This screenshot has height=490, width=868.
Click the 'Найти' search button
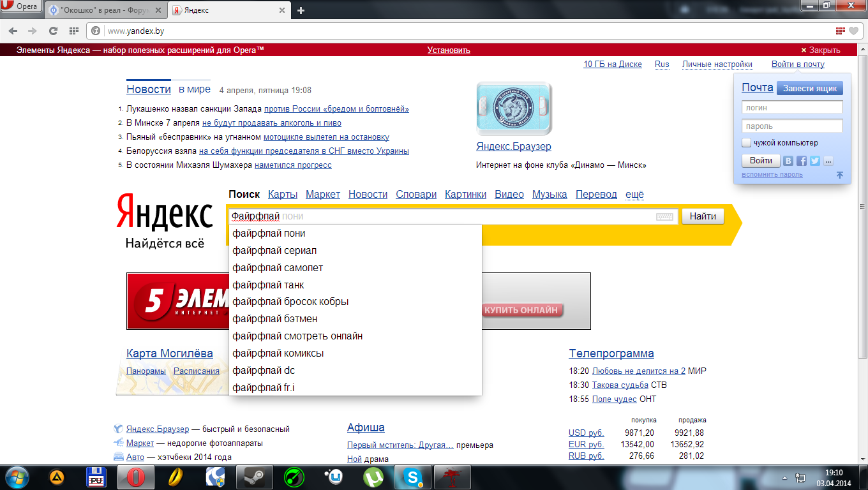pyautogui.click(x=703, y=216)
